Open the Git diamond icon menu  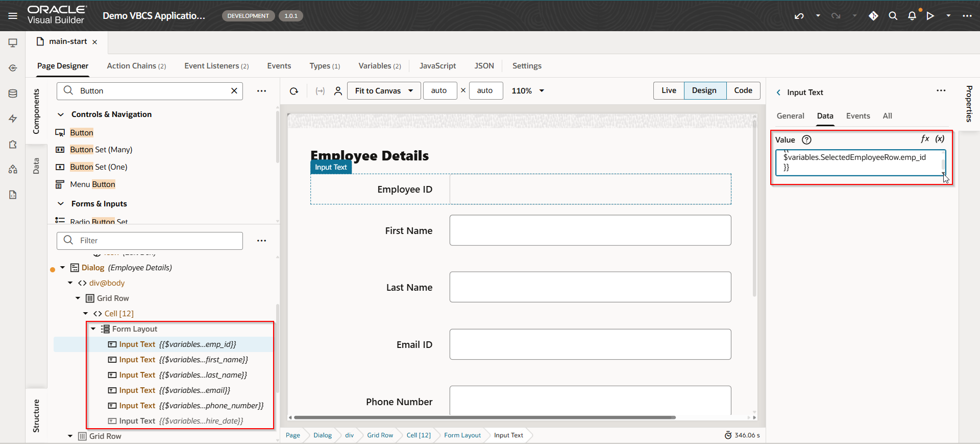873,16
